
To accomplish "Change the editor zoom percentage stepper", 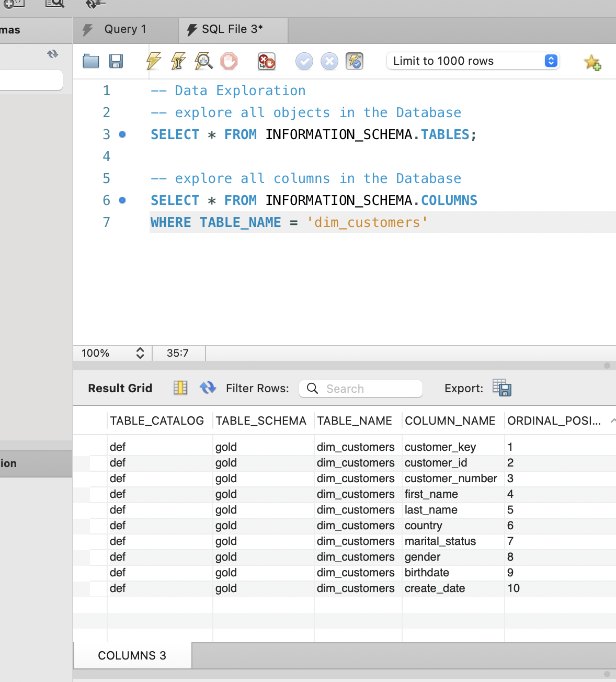I will point(140,353).
